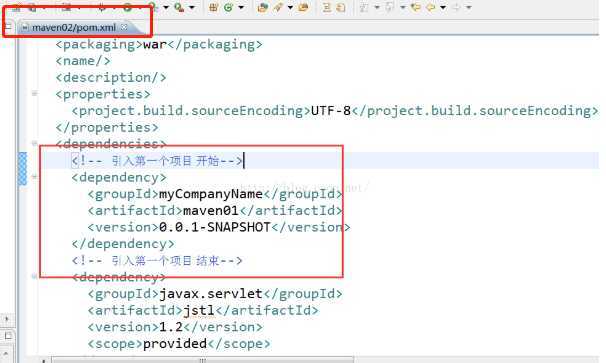Viewport: 606px width, 363px height.
Task: Place cursor in 0.0.1-SNAPSHOT version text
Action: 215,227
